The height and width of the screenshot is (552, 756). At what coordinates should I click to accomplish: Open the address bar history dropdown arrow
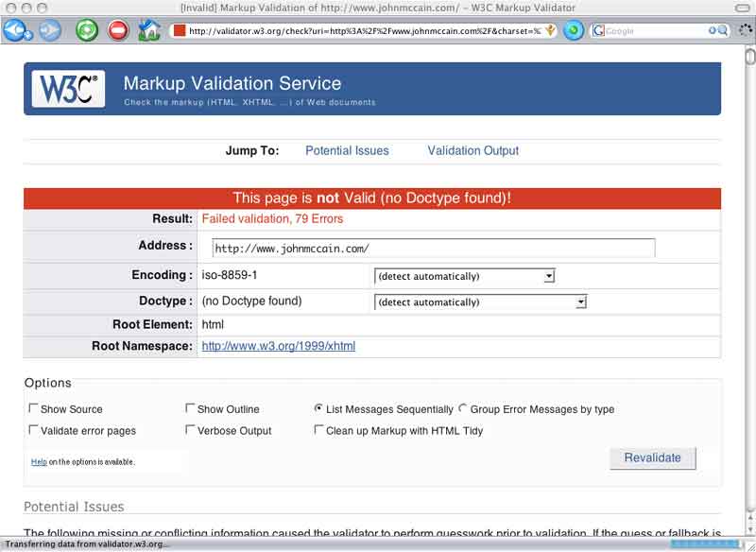pyautogui.click(x=550, y=31)
